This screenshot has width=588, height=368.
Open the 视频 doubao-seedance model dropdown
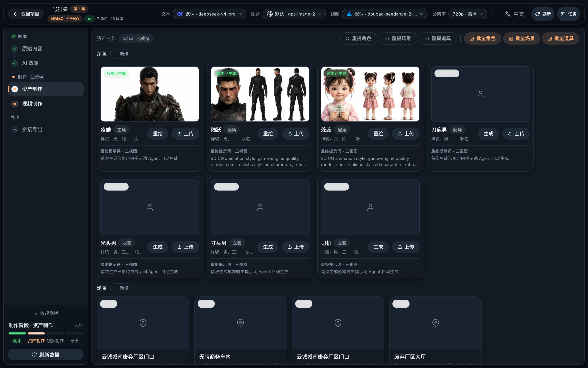click(x=385, y=14)
